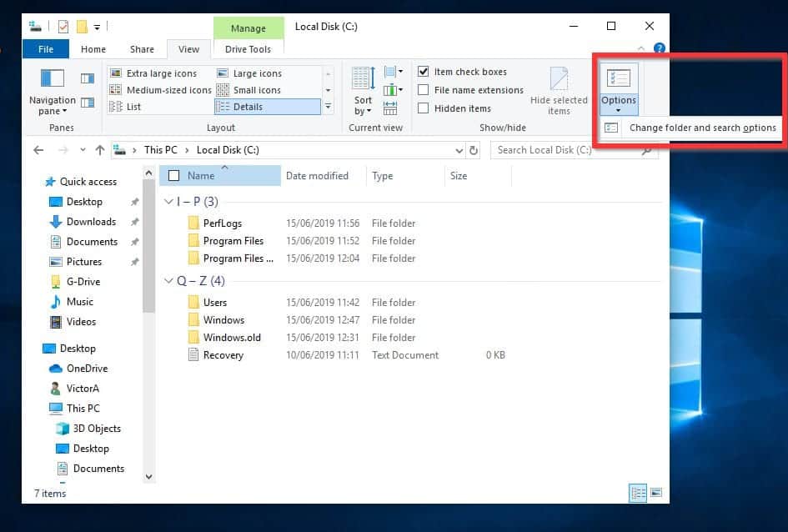
Task: Collapse the I – P (3) group
Action: 168,202
